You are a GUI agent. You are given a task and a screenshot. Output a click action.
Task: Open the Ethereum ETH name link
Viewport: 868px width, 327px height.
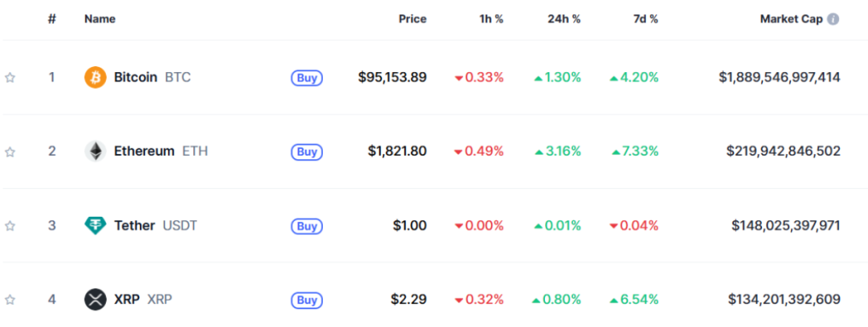(161, 151)
